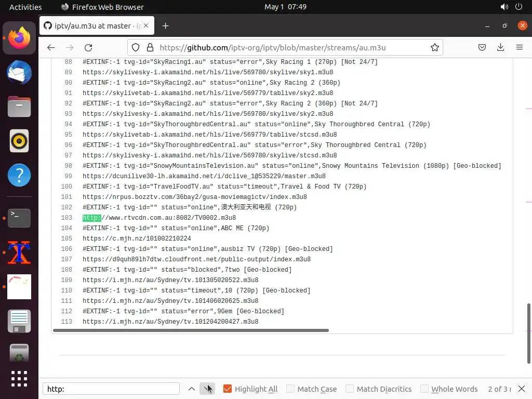Select line number 88
This screenshot has width=532, height=399.
point(68,62)
